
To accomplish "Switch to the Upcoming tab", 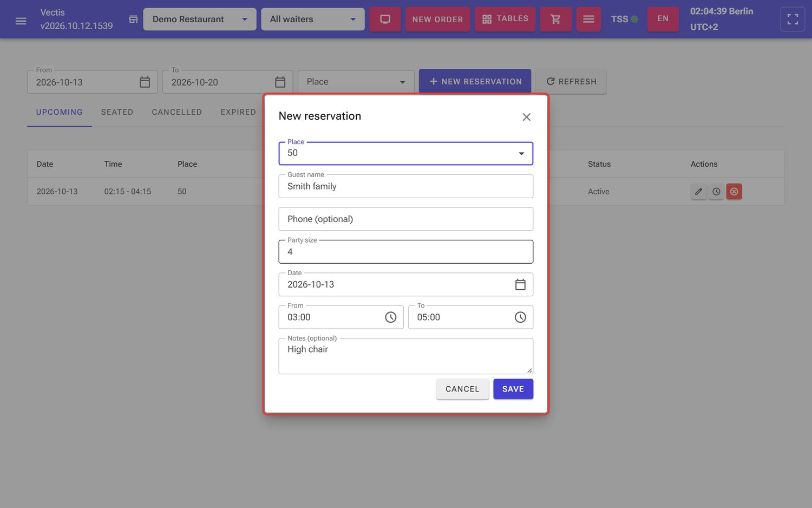I will pyautogui.click(x=60, y=112).
